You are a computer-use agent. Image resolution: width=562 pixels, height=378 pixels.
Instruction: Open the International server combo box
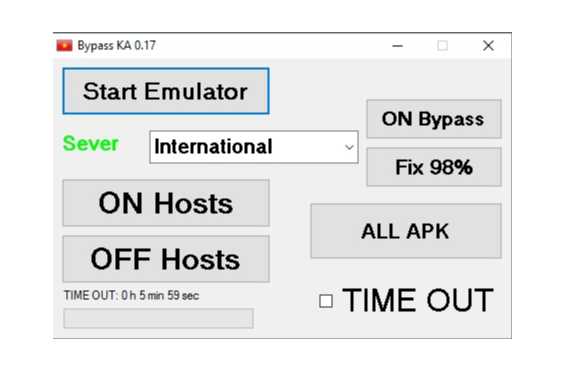tap(254, 147)
